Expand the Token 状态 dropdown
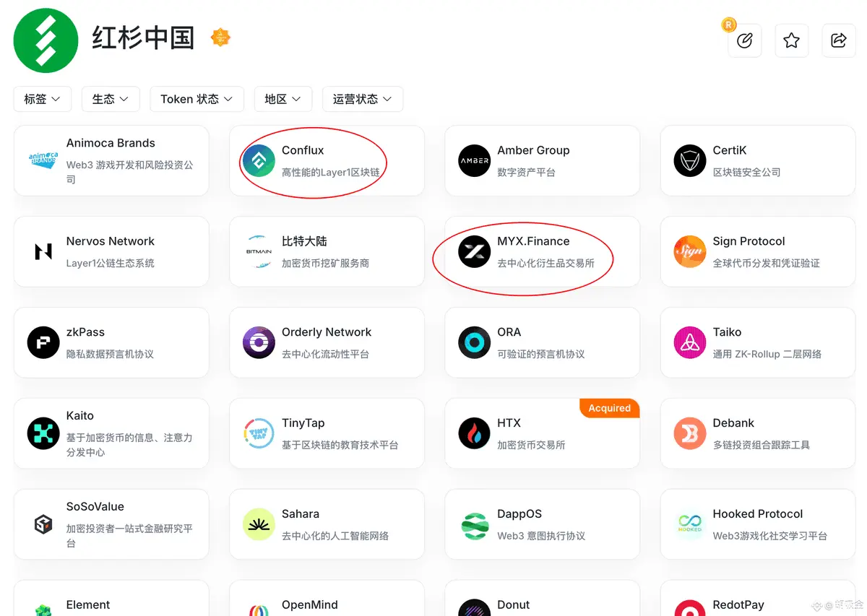The height and width of the screenshot is (616, 867). [197, 99]
